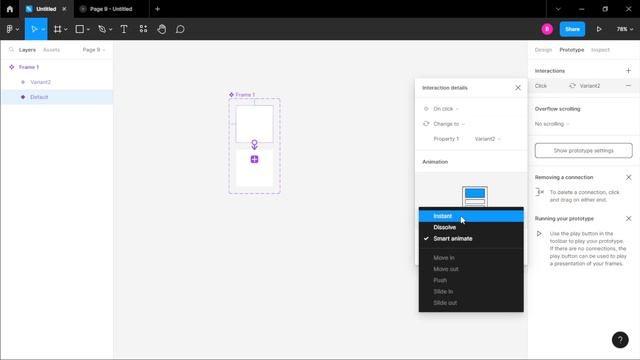Select the Comment tool
This screenshot has height=360, width=640.
[x=180, y=29]
